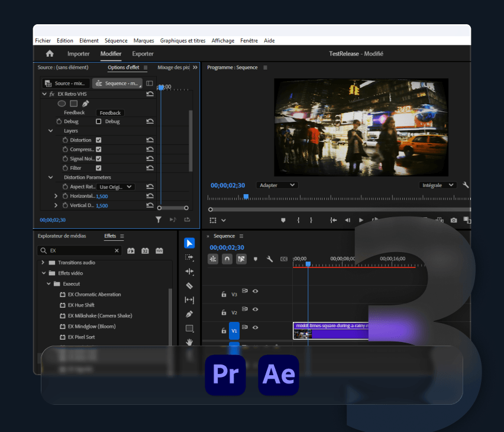Activate the Ripple Edit tool
The image size is (504, 432).
coord(189,272)
